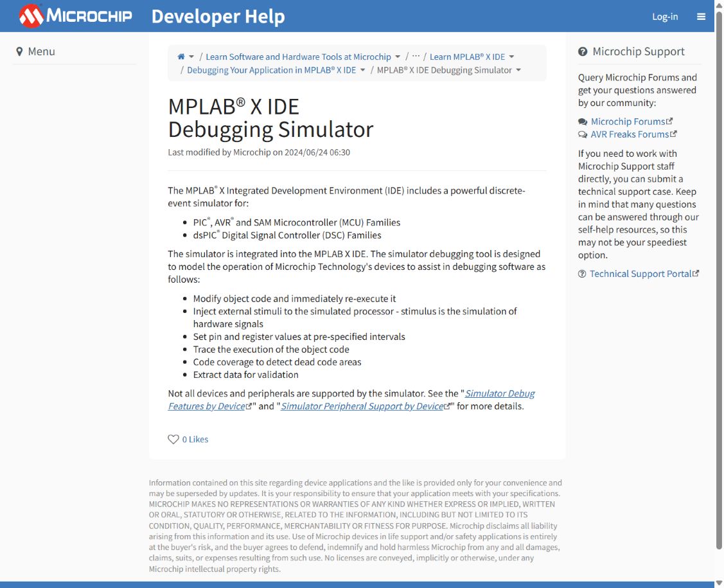Click the Microchip Support question icon
724x588 pixels.
583,51
